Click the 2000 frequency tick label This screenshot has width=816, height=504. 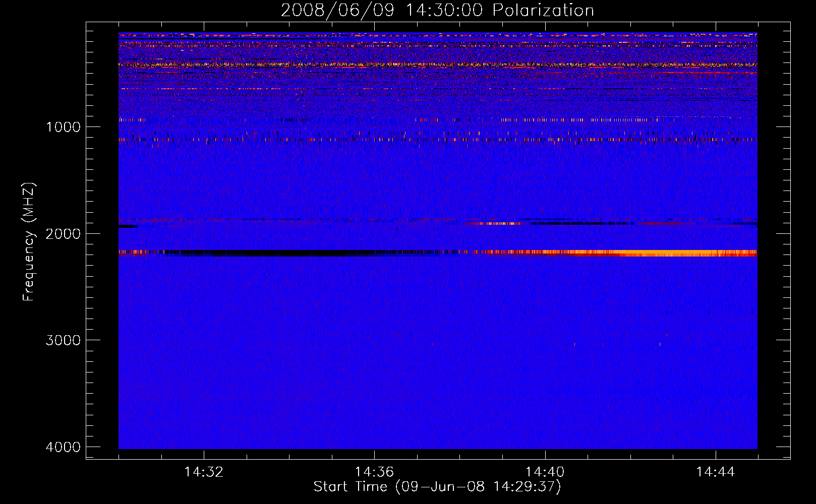(63, 233)
